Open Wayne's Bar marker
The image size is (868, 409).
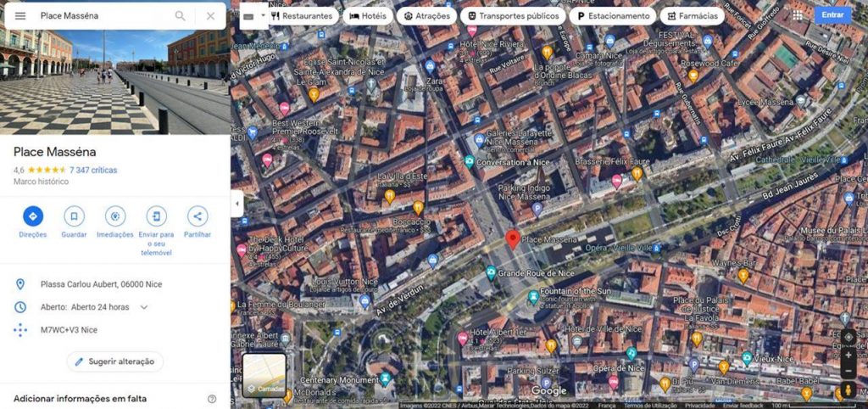pos(743,276)
